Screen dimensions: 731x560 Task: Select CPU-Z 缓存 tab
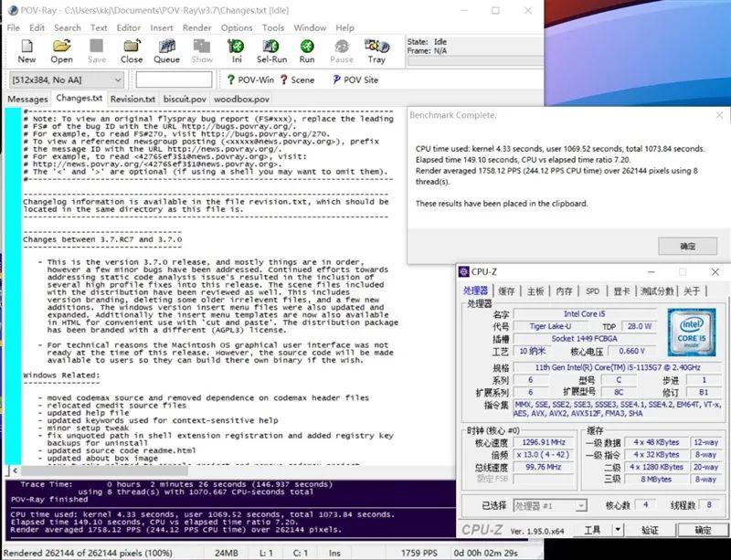tap(506, 291)
